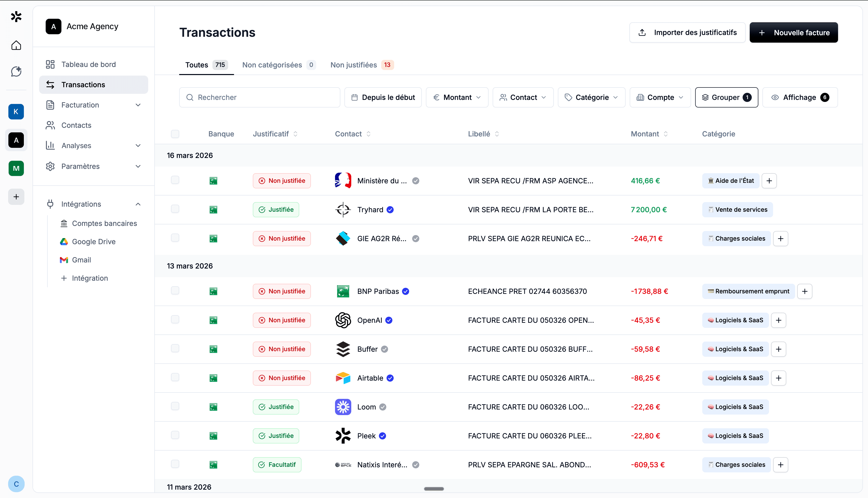Open the Google Drive integration
Viewport: 868px width, 498px height.
93,241
